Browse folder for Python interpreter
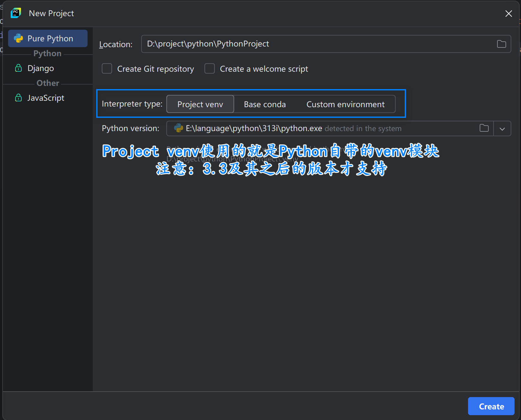This screenshot has width=521, height=420. tap(484, 128)
